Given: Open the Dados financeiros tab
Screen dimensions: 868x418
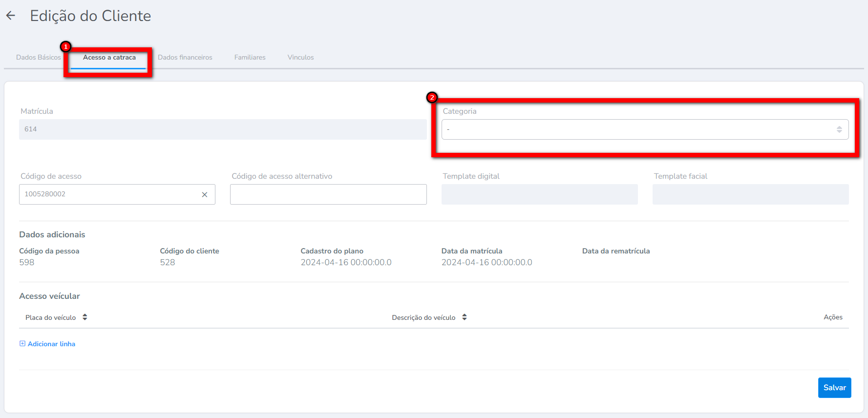Looking at the screenshot, I should 185,57.
